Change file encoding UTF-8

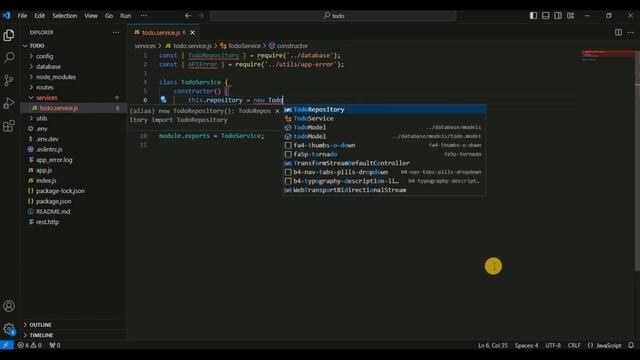(x=553, y=345)
